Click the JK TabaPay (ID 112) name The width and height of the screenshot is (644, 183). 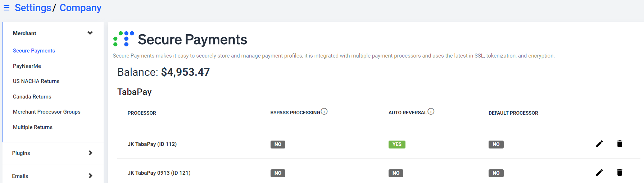pos(152,144)
